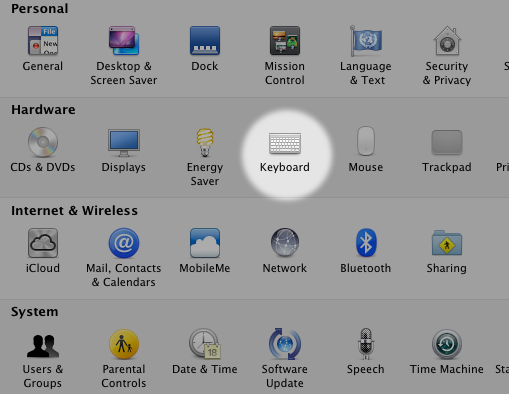Open the Trackpad preferences icon
The width and height of the screenshot is (509, 394).
[447, 142]
